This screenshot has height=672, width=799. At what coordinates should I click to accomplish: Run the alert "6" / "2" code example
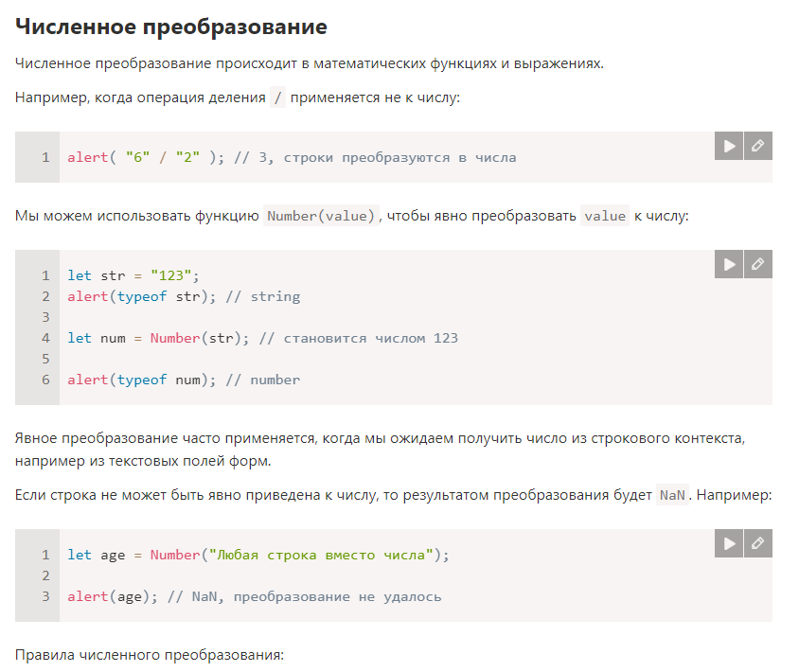729,146
